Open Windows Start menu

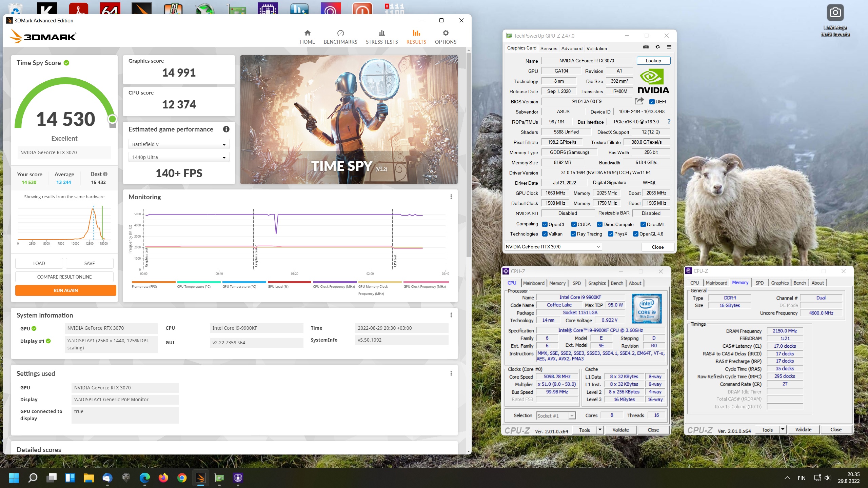(14, 478)
